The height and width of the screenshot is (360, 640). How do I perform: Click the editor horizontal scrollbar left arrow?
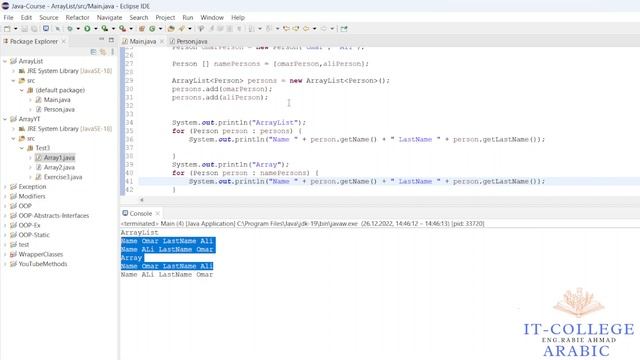coord(142,200)
